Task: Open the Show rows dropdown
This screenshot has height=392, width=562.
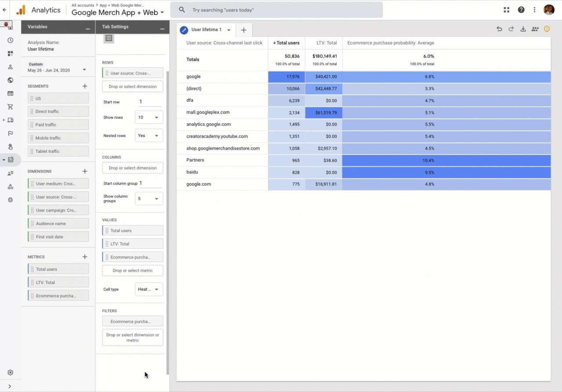Action: (149, 118)
